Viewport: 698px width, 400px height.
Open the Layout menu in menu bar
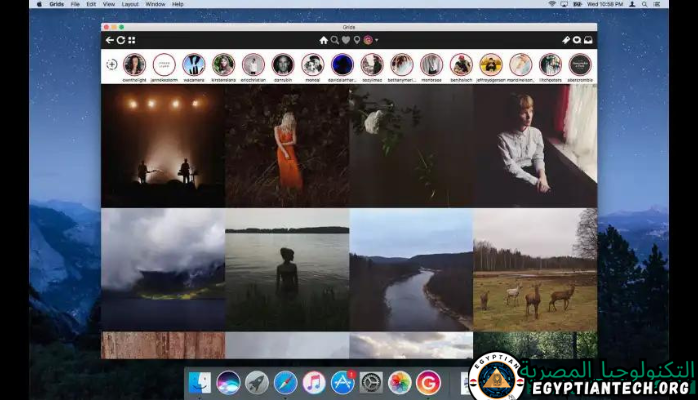(x=129, y=4)
